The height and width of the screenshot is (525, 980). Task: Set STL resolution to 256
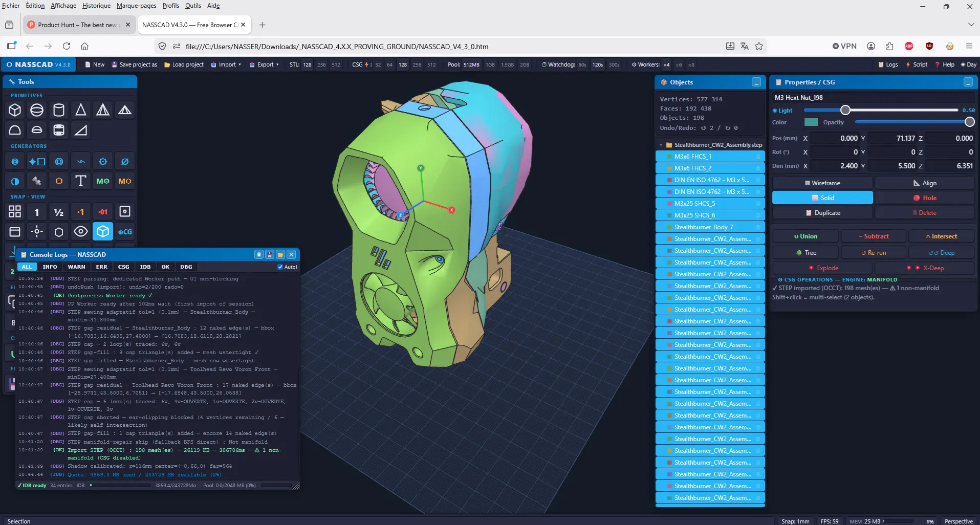click(321, 64)
